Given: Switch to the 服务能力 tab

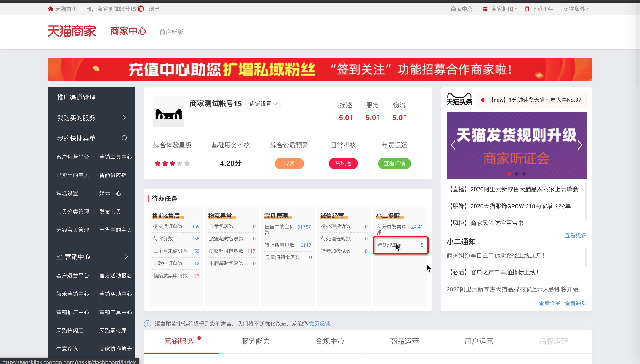Looking at the screenshot, I should 256,341.
